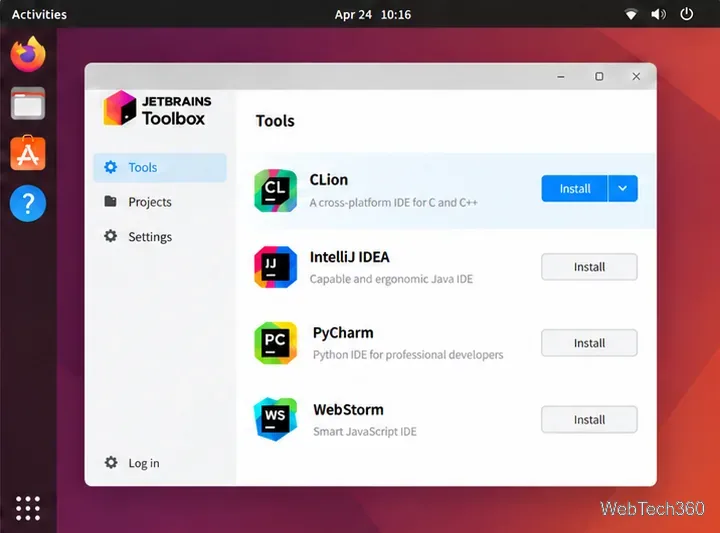
Task: Click the WebStorm title text
Action: (x=348, y=410)
